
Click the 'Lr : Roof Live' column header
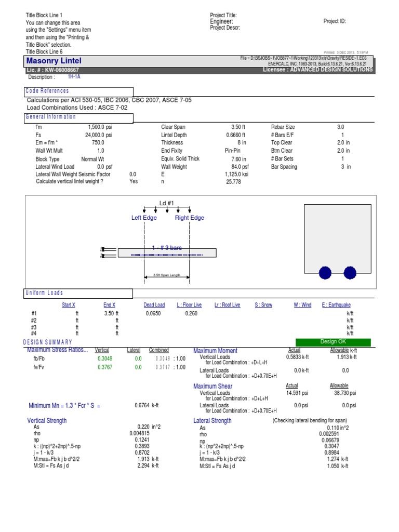tap(227, 305)
